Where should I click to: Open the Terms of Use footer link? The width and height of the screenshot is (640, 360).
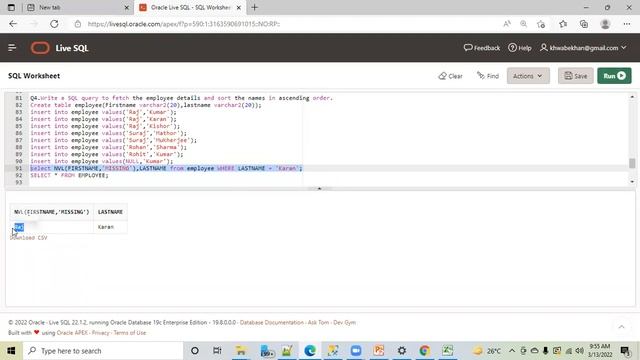tap(129, 333)
